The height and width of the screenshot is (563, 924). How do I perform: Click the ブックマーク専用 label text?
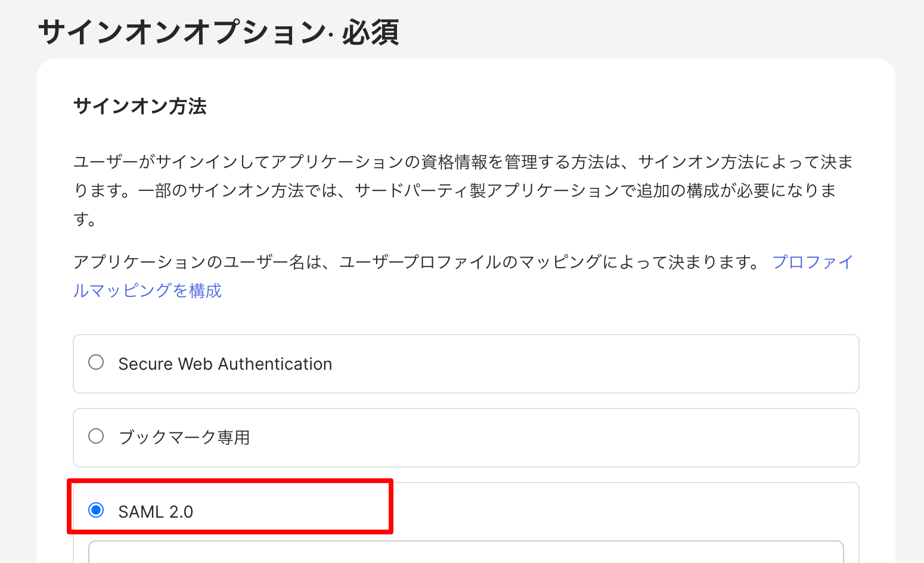tap(184, 438)
